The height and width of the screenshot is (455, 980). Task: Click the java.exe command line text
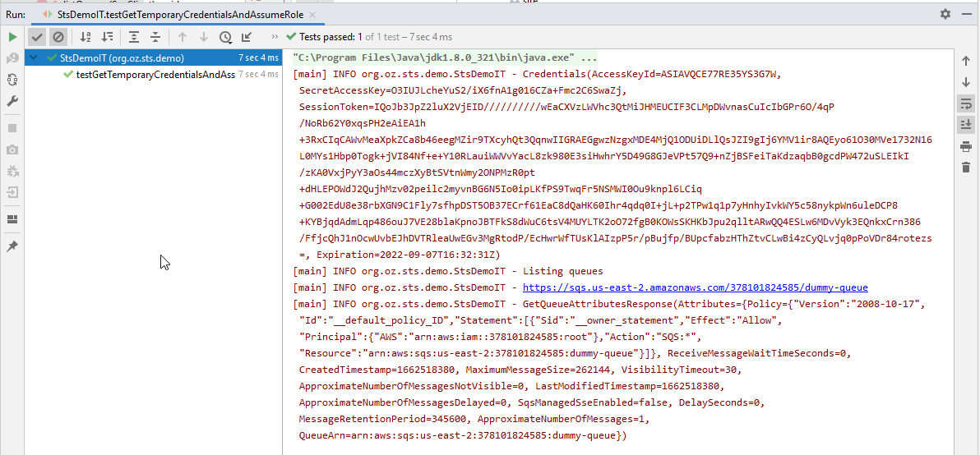[x=445, y=58]
